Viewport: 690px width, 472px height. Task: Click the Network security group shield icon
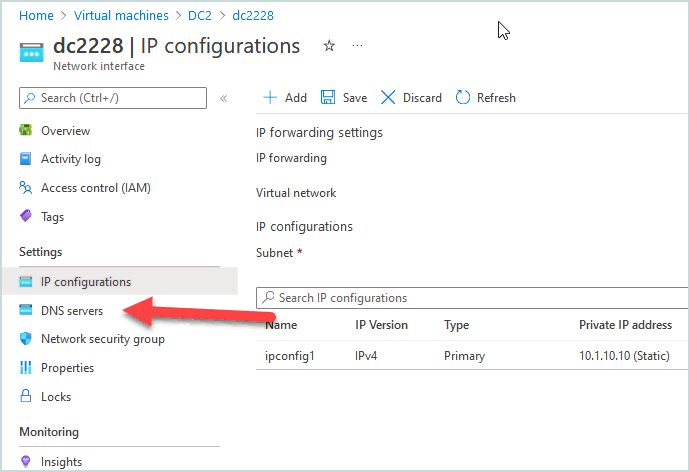pos(26,339)
